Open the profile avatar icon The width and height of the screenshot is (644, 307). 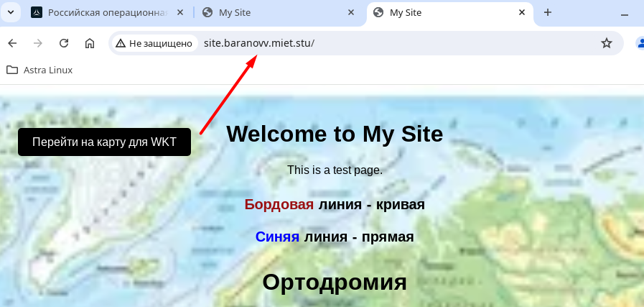[640, 43]
